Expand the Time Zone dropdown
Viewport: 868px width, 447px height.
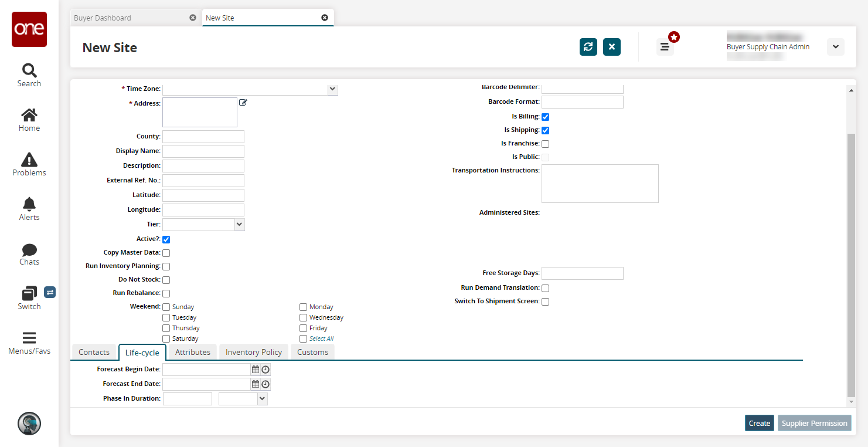(332, 89)
